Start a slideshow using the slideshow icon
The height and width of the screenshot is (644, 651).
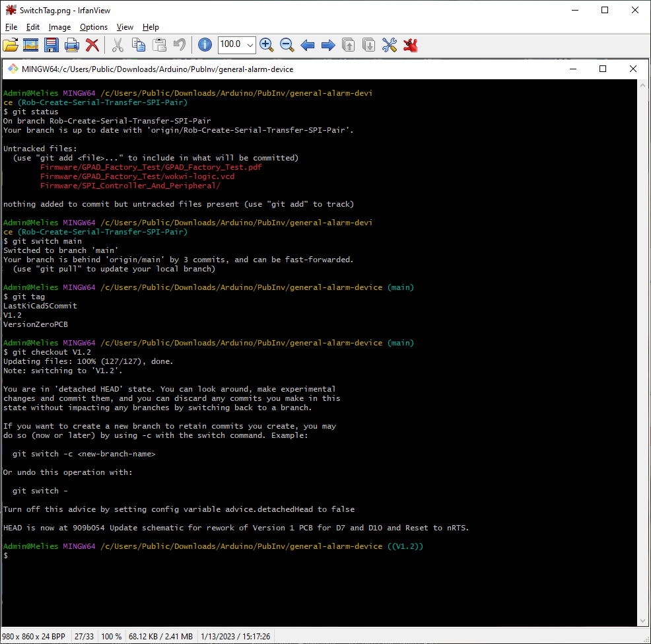coord(30,45)
